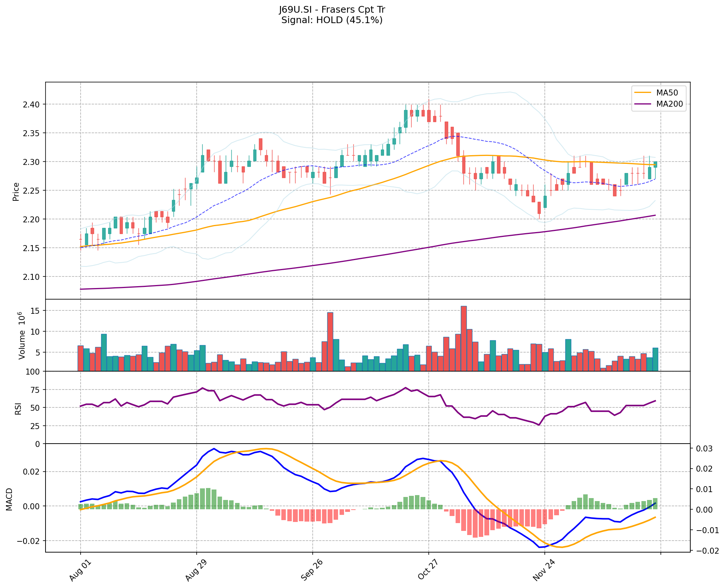Click the RSI y-axis label
This screenshot has height=588, width=725.
click(18, 409)
